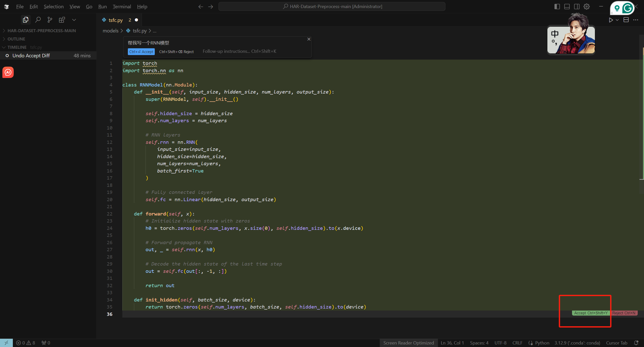Click the notifications bell in status bar
Screen dimensions: 644x347
point(636,343)
